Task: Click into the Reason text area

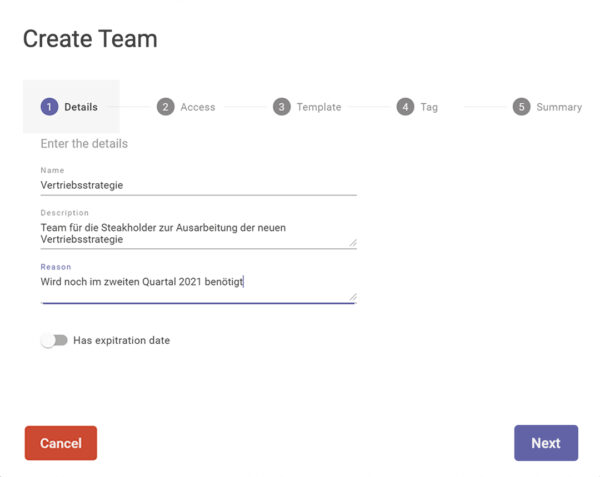Action: click(199, 288)
